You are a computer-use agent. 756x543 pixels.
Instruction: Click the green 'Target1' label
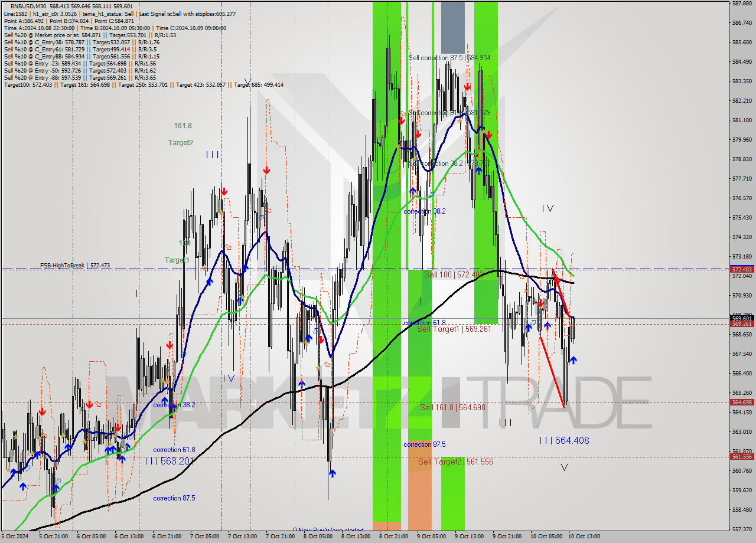tap(177, 260)
